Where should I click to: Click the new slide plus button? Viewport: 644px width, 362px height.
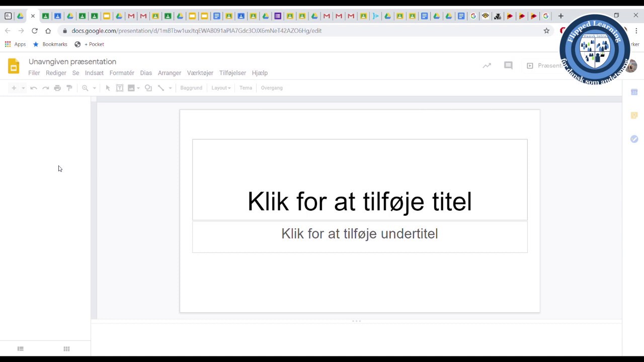click(x=14, y=88)
